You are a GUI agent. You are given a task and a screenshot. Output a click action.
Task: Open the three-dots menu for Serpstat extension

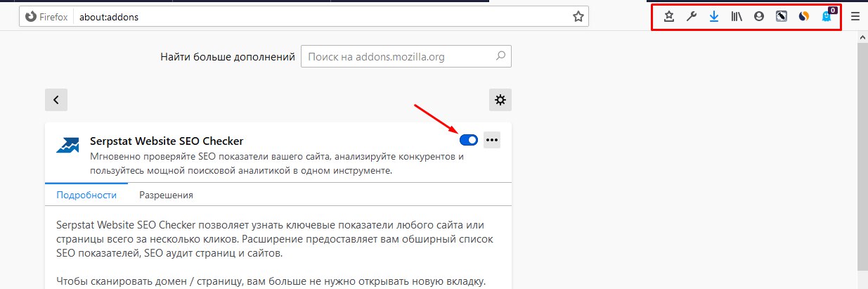[x=492, y=140]
